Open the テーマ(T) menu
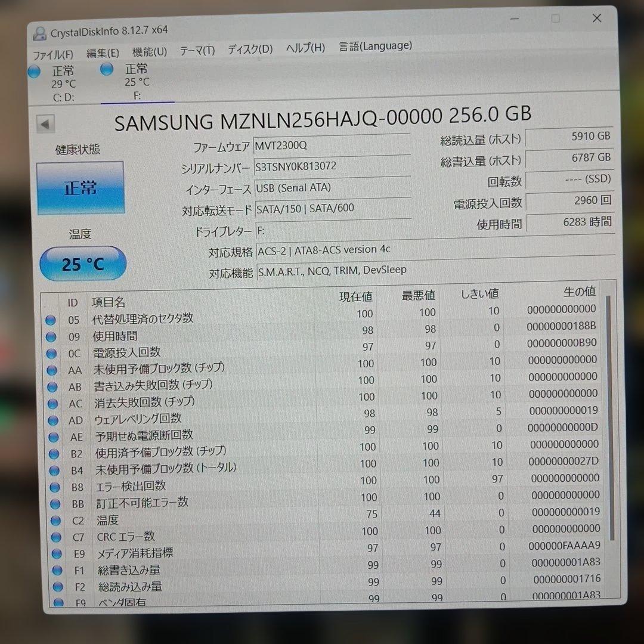Viewport: 644px width, 644px height. coord(197,51)
